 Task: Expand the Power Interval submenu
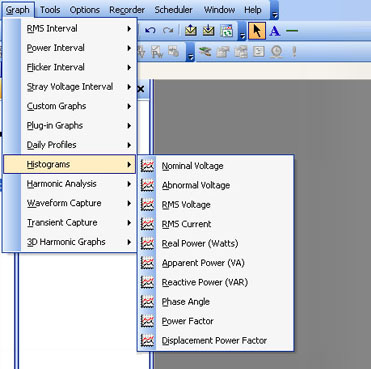[70, 48]
